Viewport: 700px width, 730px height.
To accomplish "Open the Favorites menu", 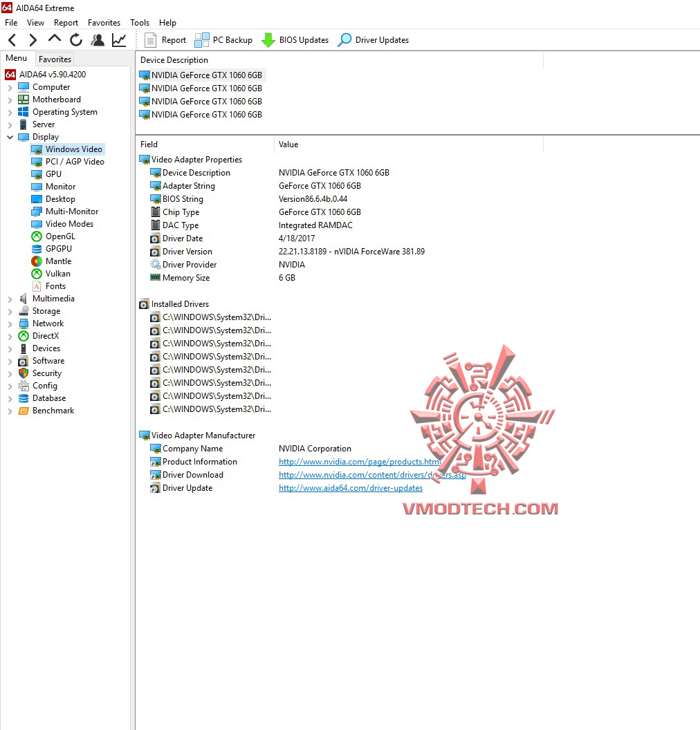I will (x=104, y=23).
